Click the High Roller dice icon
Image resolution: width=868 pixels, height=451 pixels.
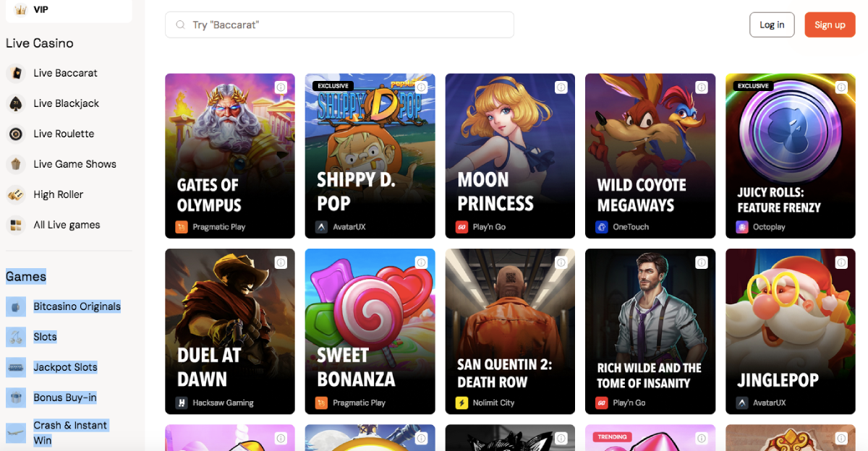15,194
